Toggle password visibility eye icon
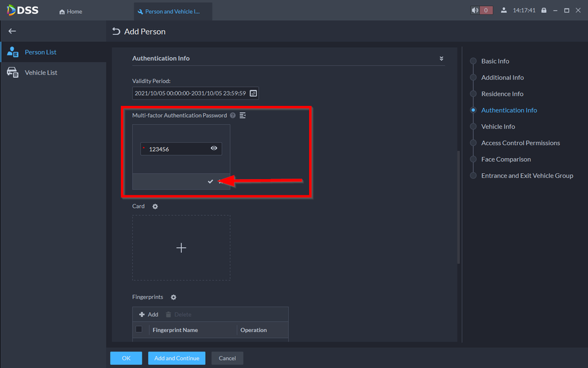The width and height of the screenshot is (588, 368). 214,148
